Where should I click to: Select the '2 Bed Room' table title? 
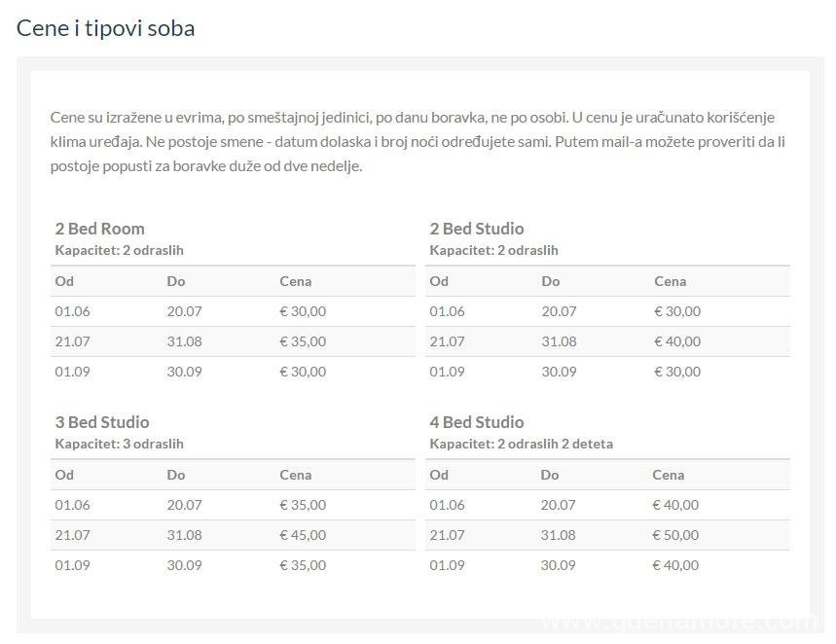99,229
